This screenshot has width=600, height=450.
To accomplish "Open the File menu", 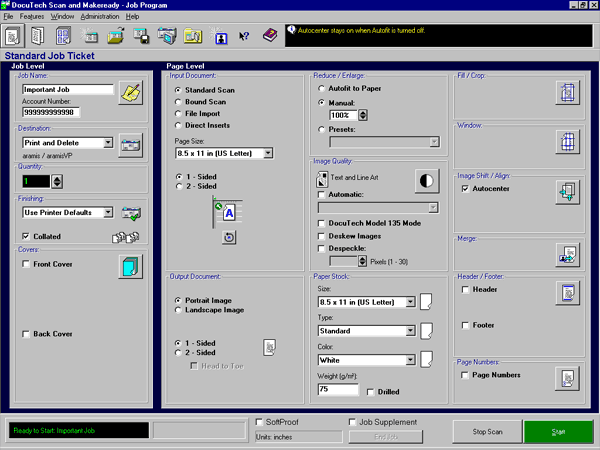I will click(8, 16).
